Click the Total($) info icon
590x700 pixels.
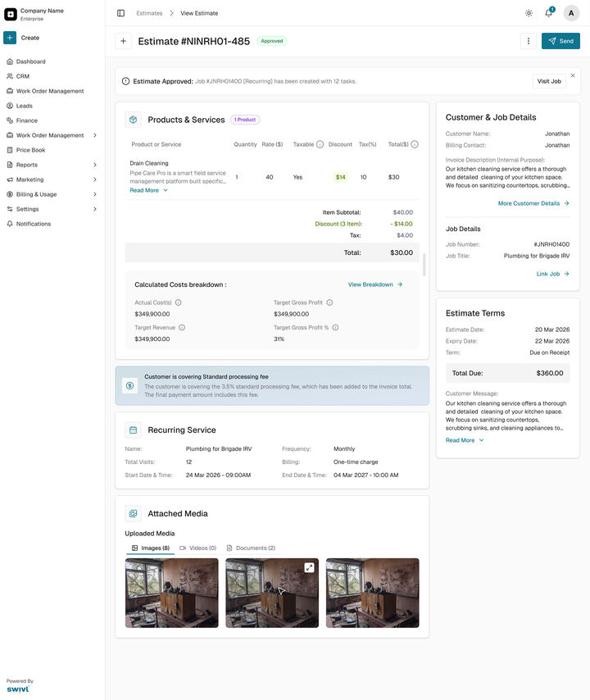coord(415,144)
